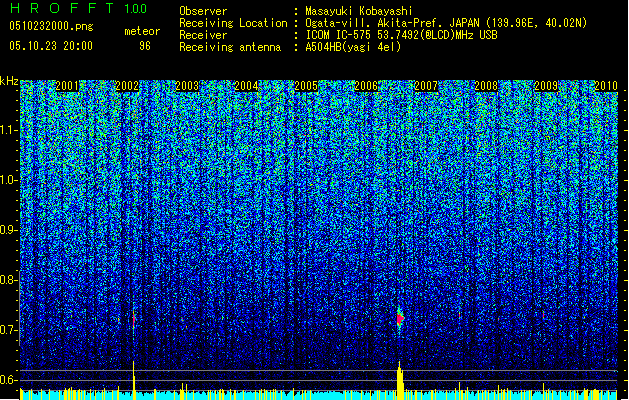Click the A504HB(yagi 4el) antenna text
Viewport: 629px width, 400px height.
click(353, 47)
